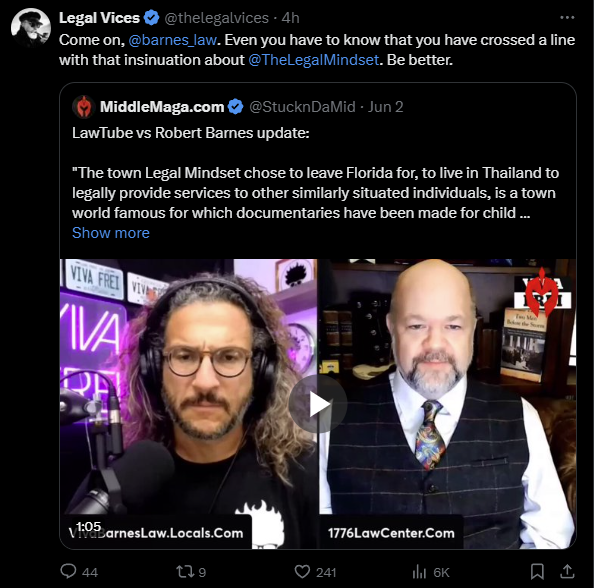Expand quoted post with Show more
The width and height of the screenshot is (594, 588).
(111, 233)
